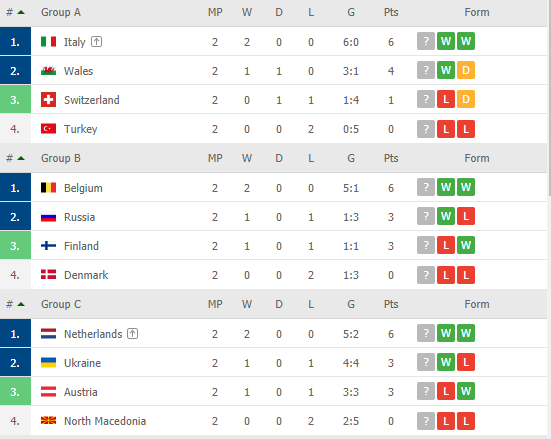Click Turkey's last loss form badge
This screenshot has height=439, width=551.
466,129
